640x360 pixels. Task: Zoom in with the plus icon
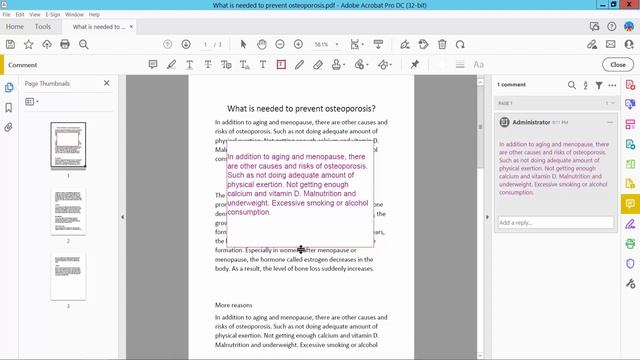(298, 44)
